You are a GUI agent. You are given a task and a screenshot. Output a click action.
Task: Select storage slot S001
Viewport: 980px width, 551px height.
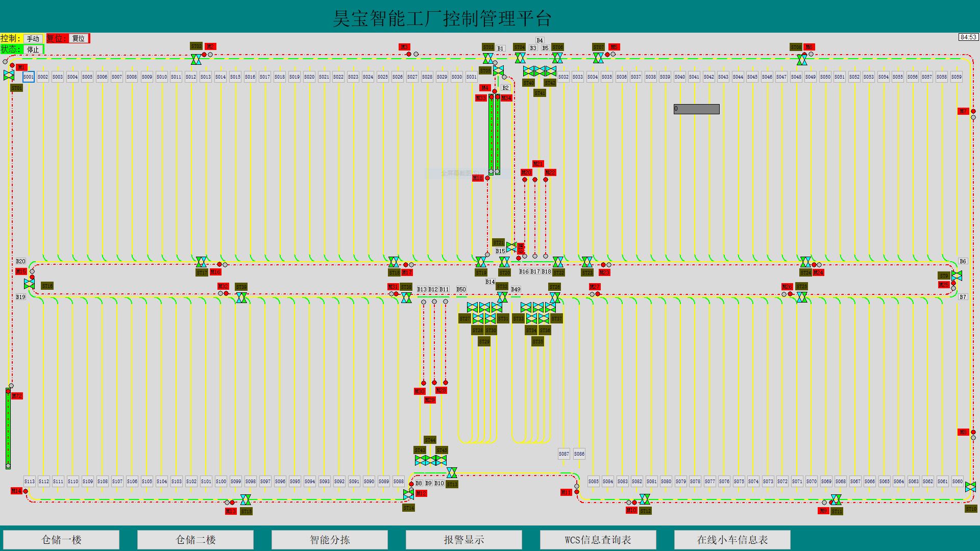29,77
